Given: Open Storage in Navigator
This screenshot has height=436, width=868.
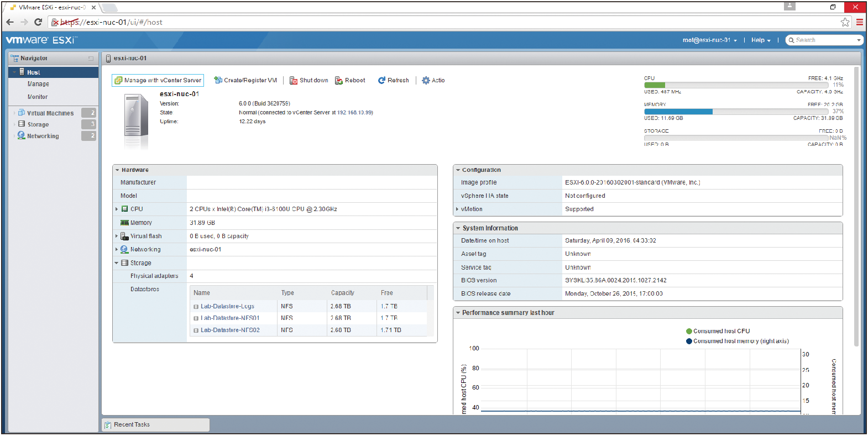Looking at the screenshot, I should pos(38,124).
